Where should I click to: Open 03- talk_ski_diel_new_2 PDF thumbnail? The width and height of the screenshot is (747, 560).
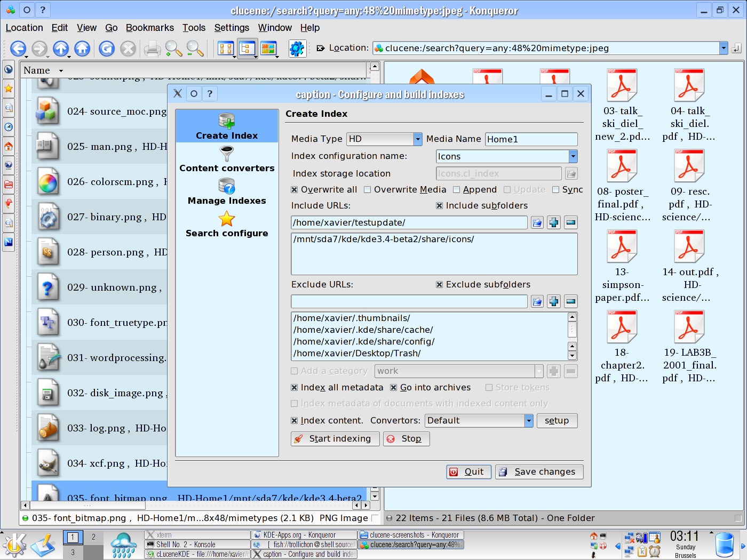622,105
